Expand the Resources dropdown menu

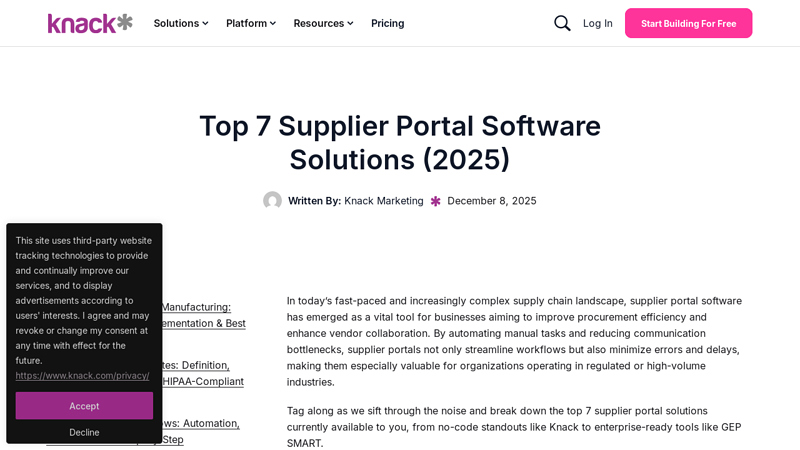[x=323, y=23]
